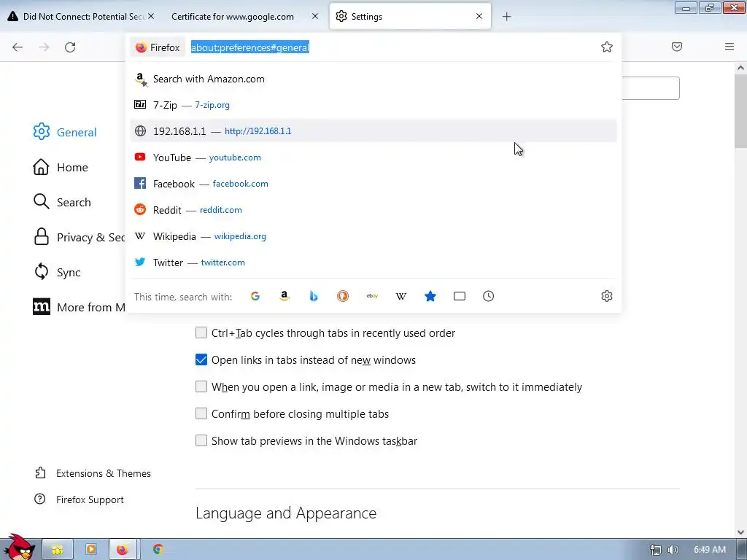This screenshot has width=747, height=560.
Task: Enable Ctrl+Tab cycles through tabs checkbox
Action: tap(201, 332)
